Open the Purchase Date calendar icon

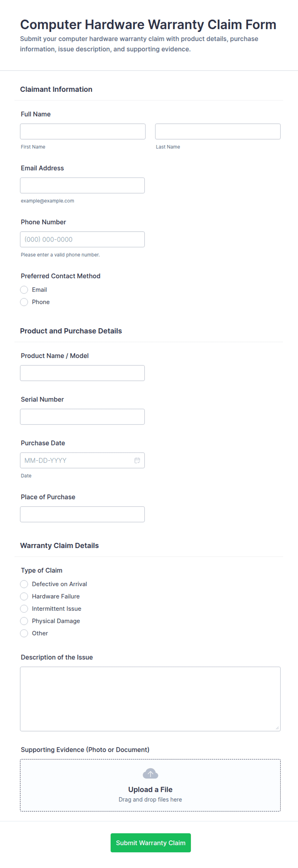[137, 460]
